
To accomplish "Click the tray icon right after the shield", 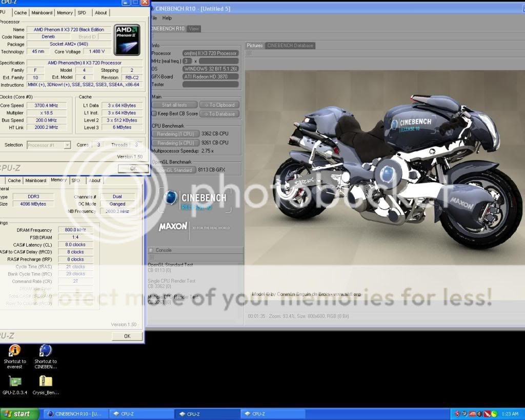I will point(465,414).
